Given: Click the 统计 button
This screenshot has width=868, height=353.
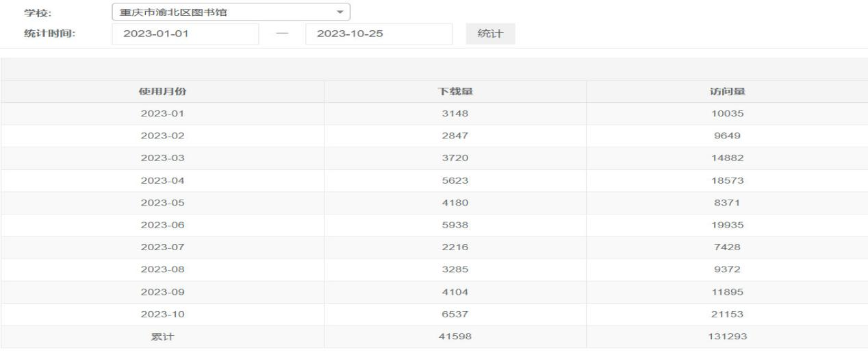Looking at the screenshot, I should [x=490, y=34].
